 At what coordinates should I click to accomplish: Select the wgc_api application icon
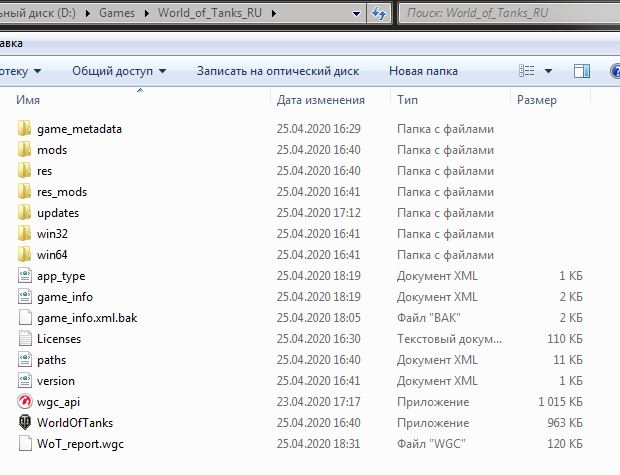(x=25, y=402)
